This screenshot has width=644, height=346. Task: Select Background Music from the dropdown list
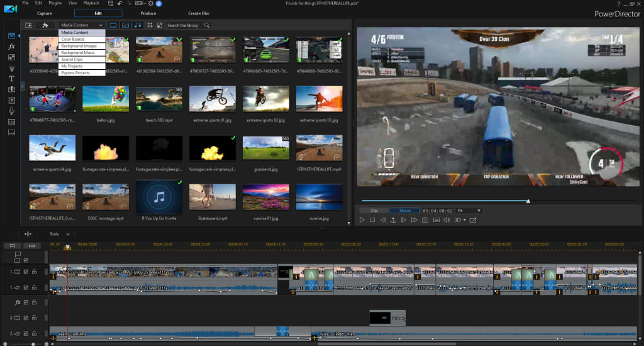click(78, 53)
